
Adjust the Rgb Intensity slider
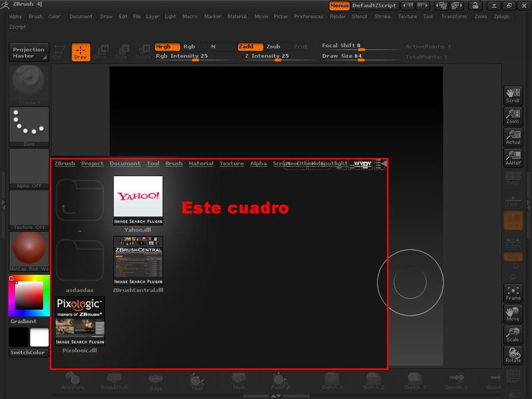click(x=194, y=57)
